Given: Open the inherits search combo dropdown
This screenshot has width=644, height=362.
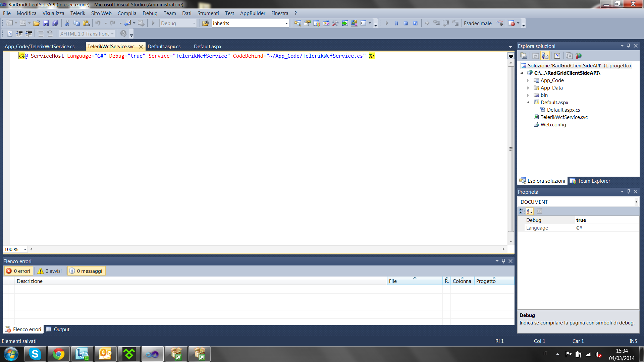Looking at the screenshot, I should pos(286,23).
